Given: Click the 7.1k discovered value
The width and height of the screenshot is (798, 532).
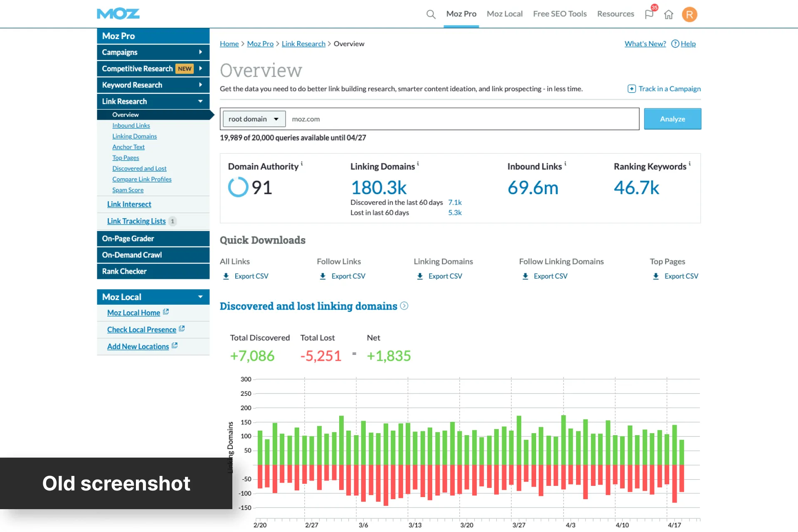Looking at the screenshot, I should pyautogui.click(x=455, y=202).
